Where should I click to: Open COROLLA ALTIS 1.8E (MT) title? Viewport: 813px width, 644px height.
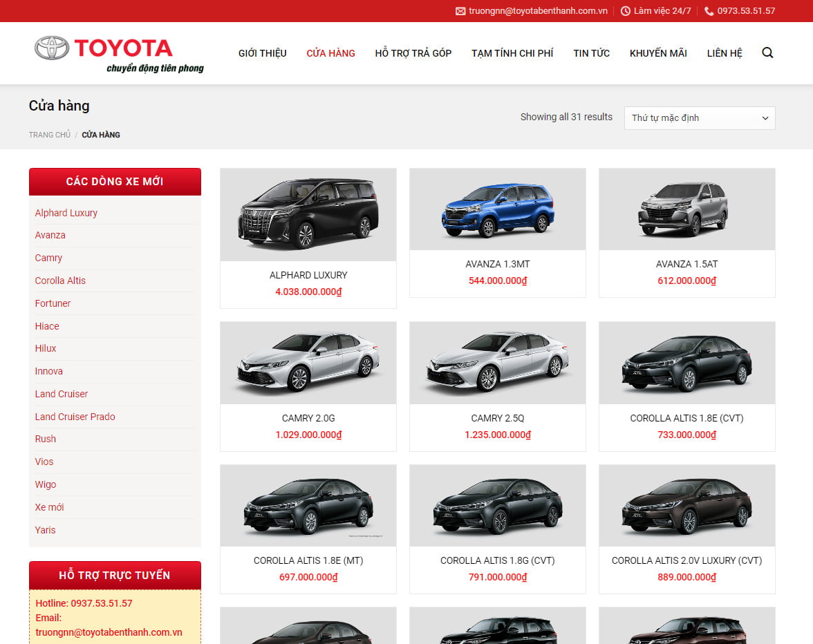coord(308,561)
